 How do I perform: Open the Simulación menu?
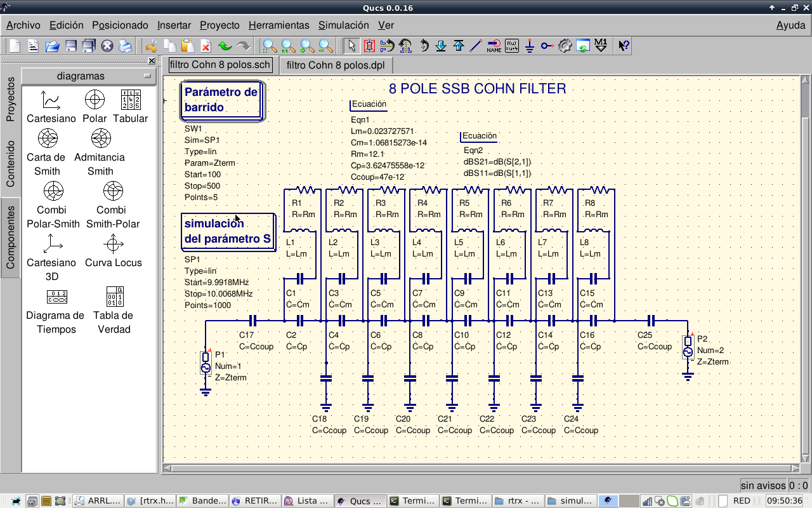pyautogui.click(x=343, y=25)
